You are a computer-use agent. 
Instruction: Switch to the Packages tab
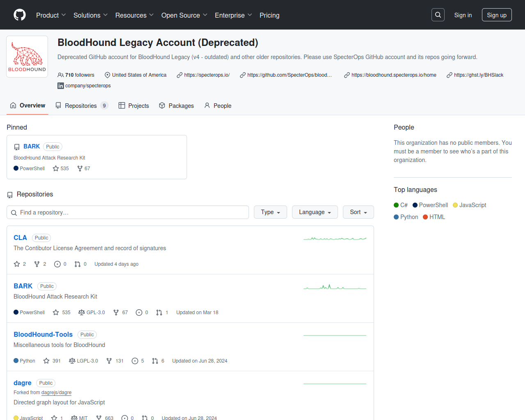tap(176, 105)
